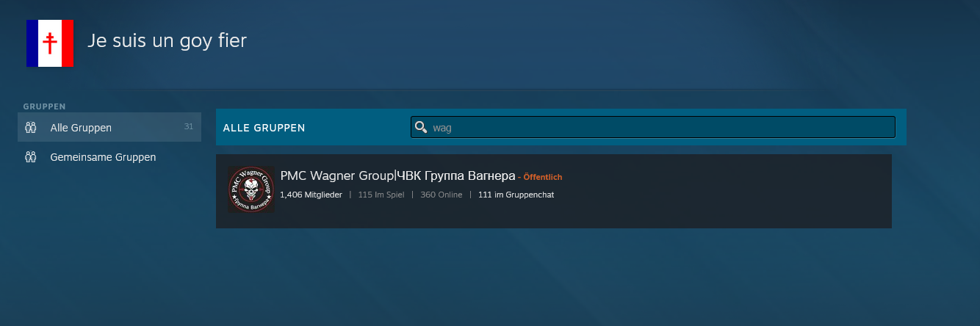Viewport: 980px width, 326px height.
Task: Click the GRUPPEN sidebar section header
Action: (45, 106)
